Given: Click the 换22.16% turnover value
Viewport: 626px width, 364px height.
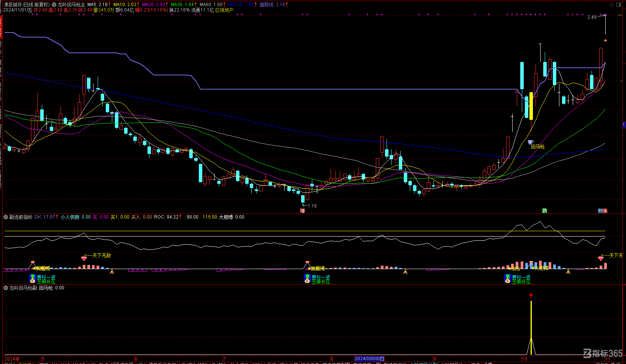Looking at the screenshot, I should click(x=180, y=10).
